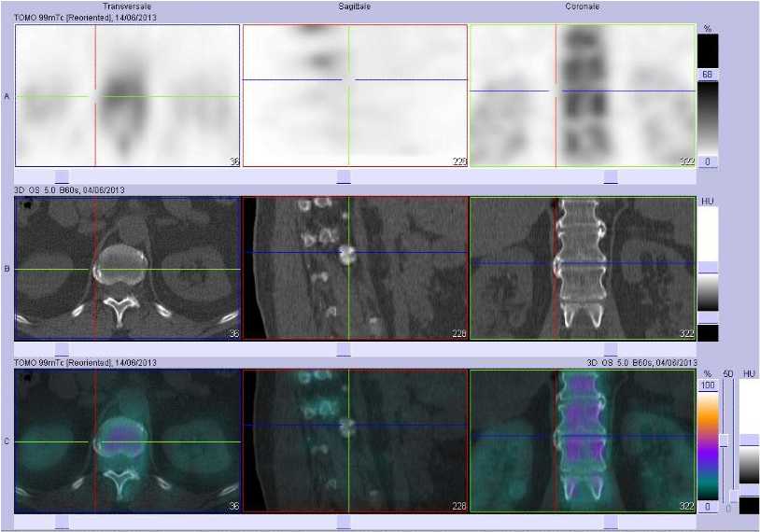Click the Transversale column header
Screen dimensions: 760x532
coord(127,7)
